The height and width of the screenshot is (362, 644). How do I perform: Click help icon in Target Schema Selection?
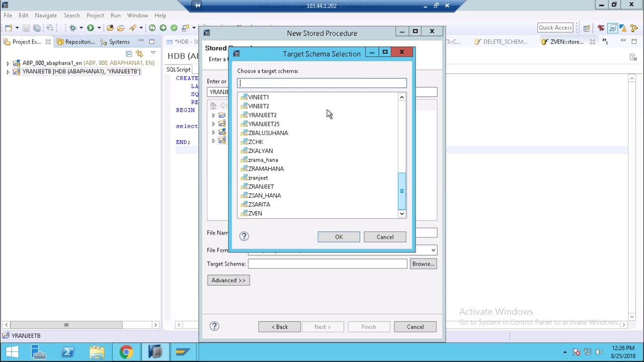(x=244, y=236)
